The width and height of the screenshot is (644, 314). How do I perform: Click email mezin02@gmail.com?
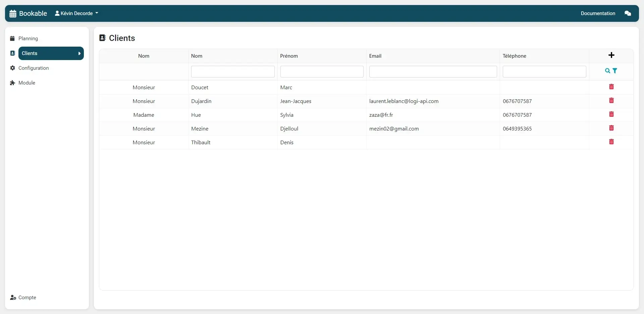click(394, 129)
